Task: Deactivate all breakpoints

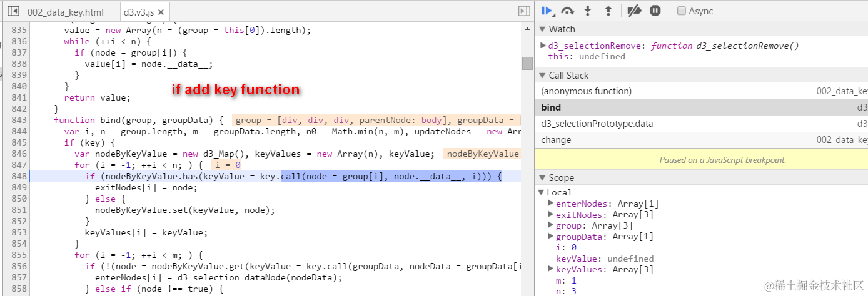Action: click(x=634, y=11)
